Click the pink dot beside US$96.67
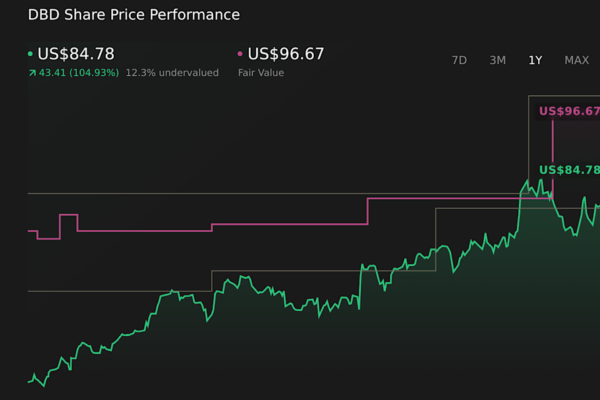The width and height of the screenshot is (600, 400). tap(240, 54)
